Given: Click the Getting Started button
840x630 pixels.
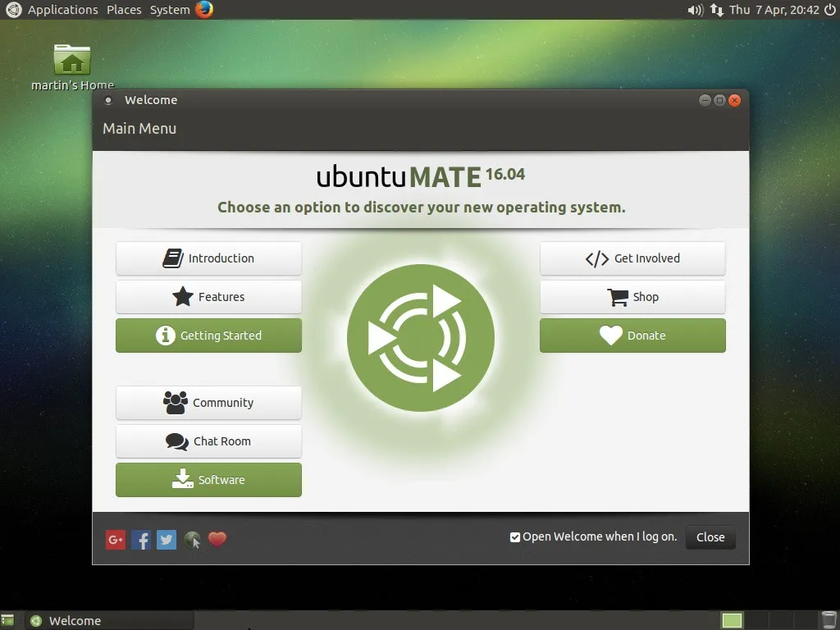Looking at the screenshot, I should 208,336.
